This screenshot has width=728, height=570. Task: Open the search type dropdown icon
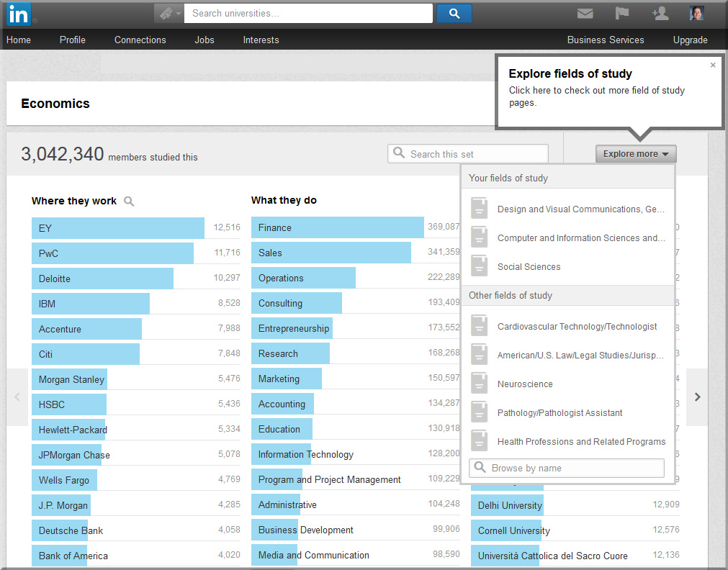pos(169,14)
